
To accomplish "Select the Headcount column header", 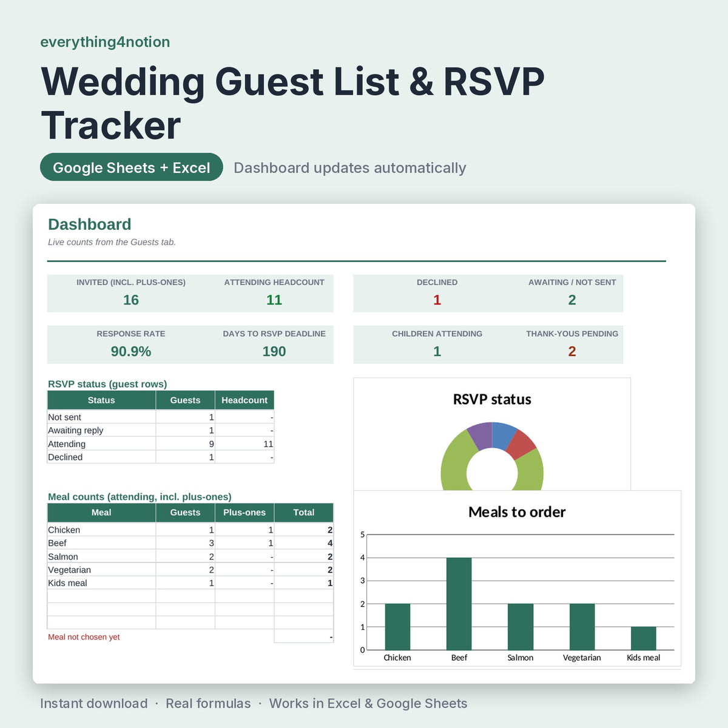I will tap(244, 400).
